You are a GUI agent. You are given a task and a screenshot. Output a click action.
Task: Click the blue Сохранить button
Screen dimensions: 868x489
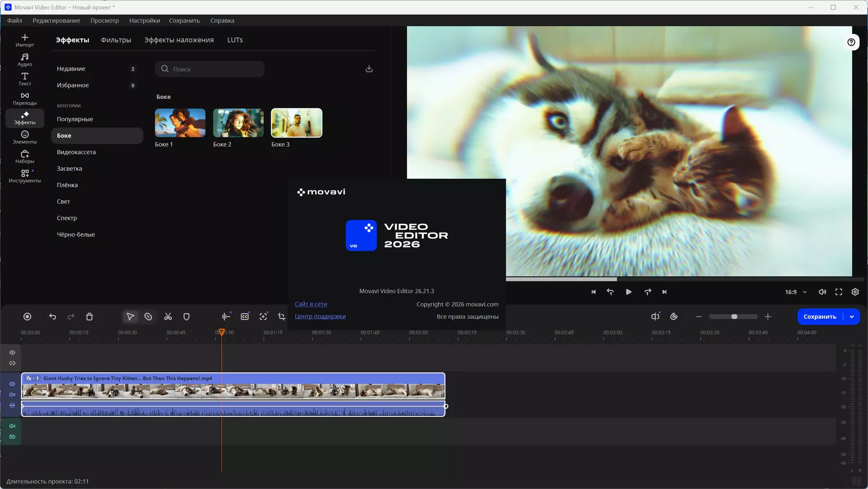click(x=820, y=316)
